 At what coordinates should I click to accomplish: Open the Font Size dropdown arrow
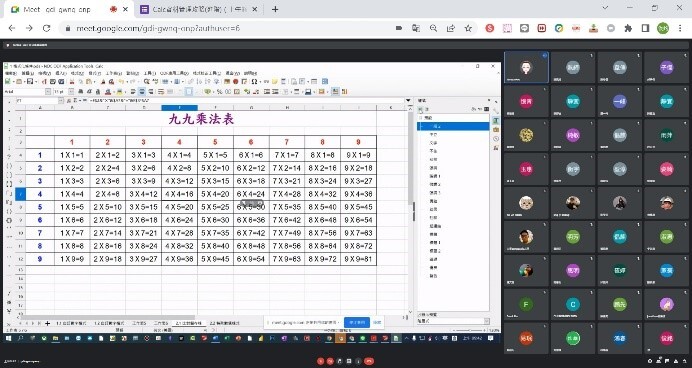coord(71,91)
